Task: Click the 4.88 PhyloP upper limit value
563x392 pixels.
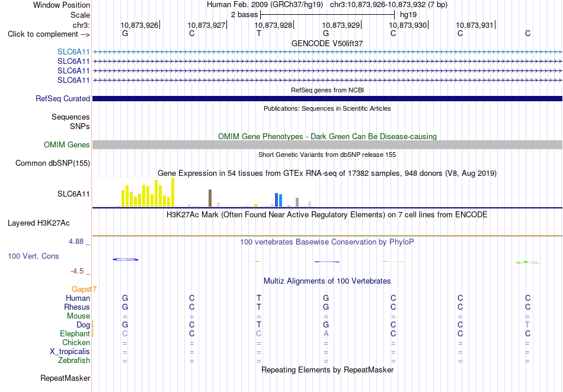Action: (x=76, y=242)
